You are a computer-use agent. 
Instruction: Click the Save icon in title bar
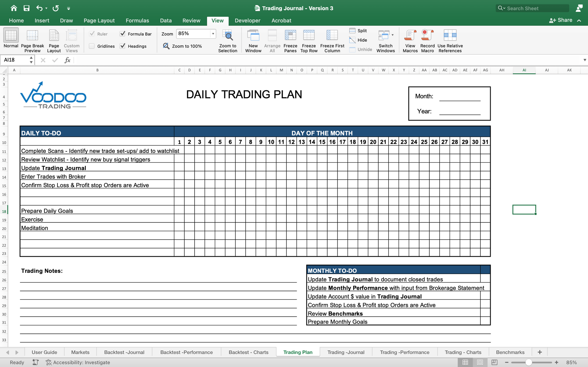(27, 8)
